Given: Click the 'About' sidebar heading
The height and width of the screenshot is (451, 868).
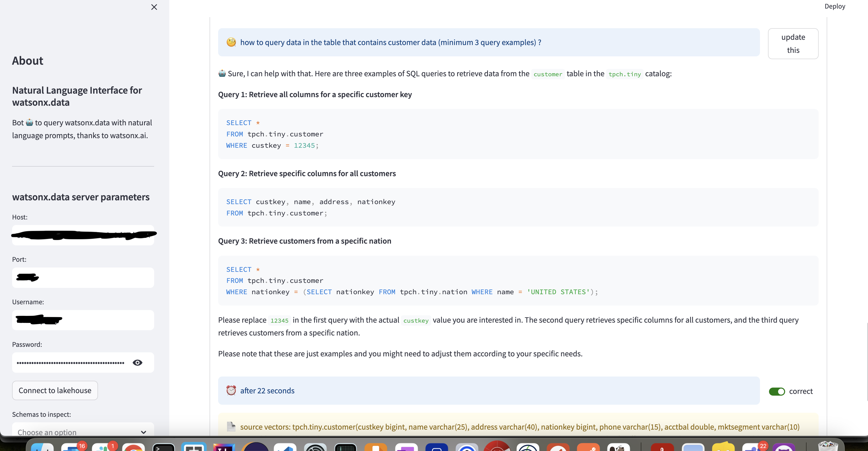Looking at the screenshot, I should [x=28, y=61].
